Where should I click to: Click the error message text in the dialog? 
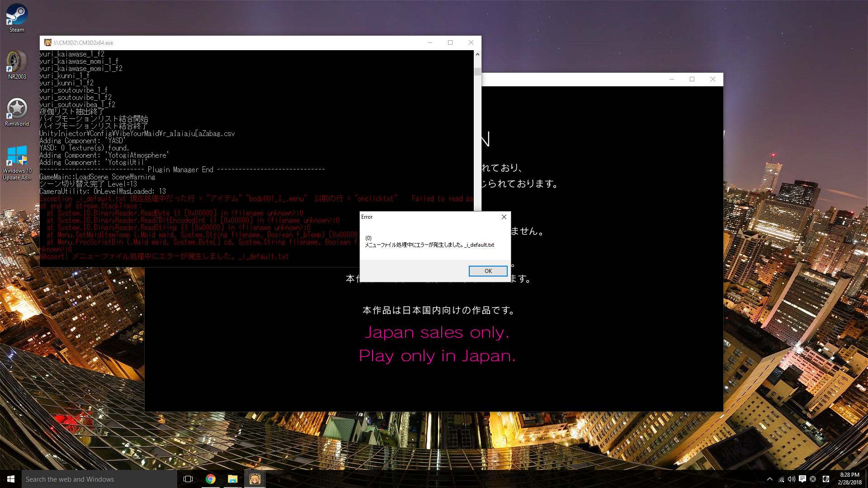coord(429,244)
